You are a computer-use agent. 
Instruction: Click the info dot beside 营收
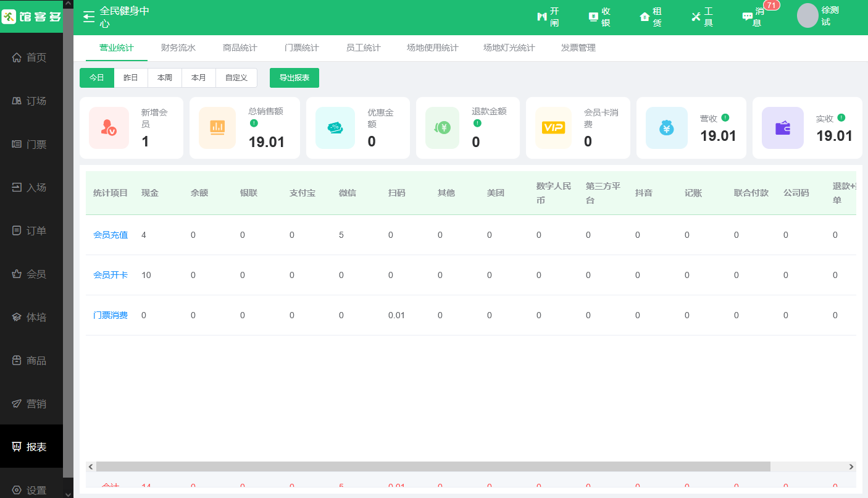[x=725, y=117]
